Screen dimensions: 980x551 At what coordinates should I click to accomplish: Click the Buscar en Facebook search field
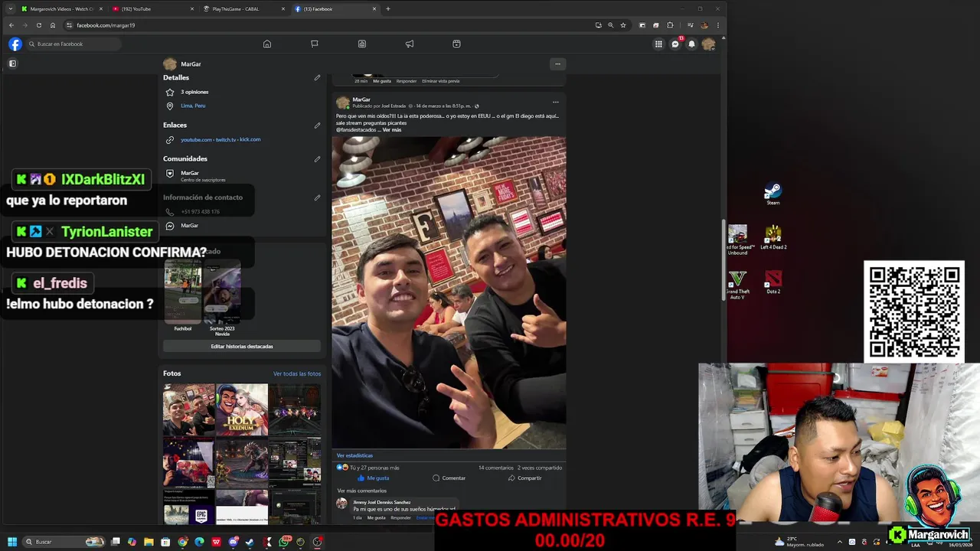pyautogui.click(x=73, y=44)
